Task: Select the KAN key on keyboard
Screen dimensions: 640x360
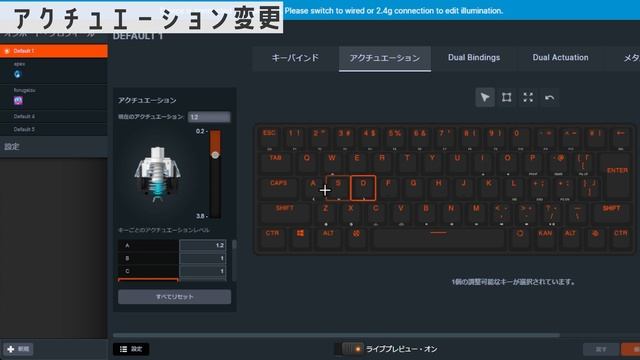Action: coord(545,238)
